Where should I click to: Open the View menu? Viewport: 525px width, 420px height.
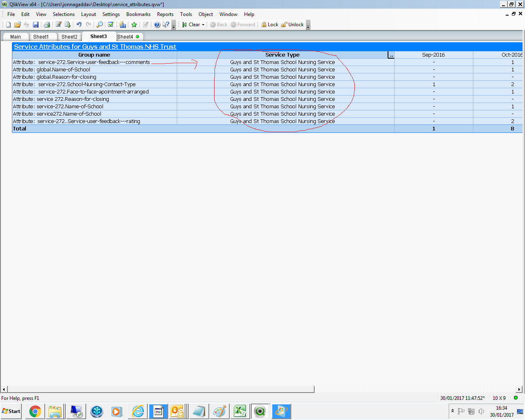click(x=41, y=14)
